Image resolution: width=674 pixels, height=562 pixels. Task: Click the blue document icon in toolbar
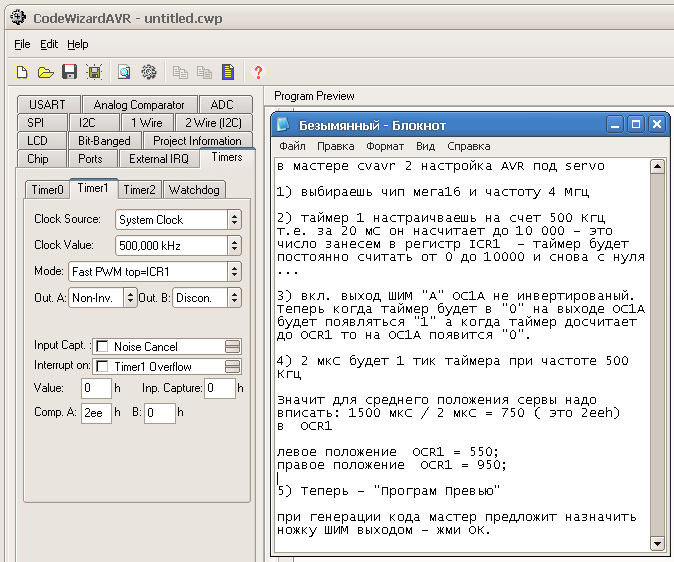[x=228, y=72]
